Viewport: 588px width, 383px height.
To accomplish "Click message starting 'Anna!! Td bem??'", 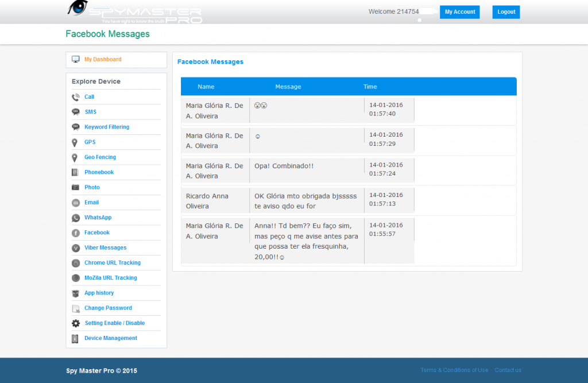I will coord(307,241).
